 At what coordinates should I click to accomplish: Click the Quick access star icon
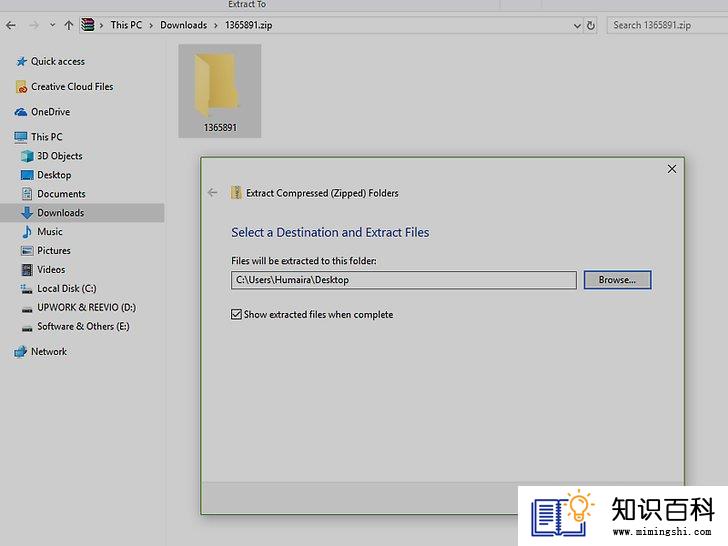(x=21, y=61)
